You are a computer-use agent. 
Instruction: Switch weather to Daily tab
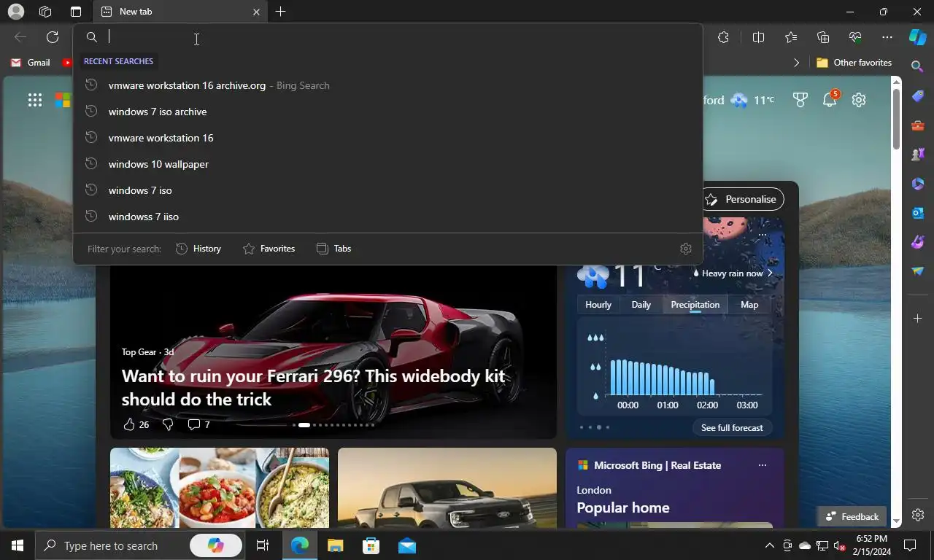click(641, 305)
